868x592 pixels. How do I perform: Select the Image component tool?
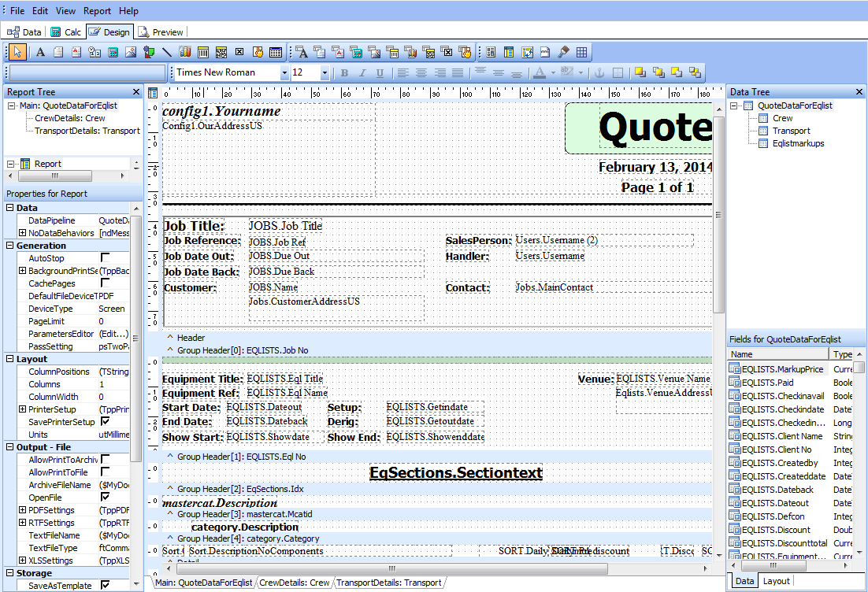(131, 53)
